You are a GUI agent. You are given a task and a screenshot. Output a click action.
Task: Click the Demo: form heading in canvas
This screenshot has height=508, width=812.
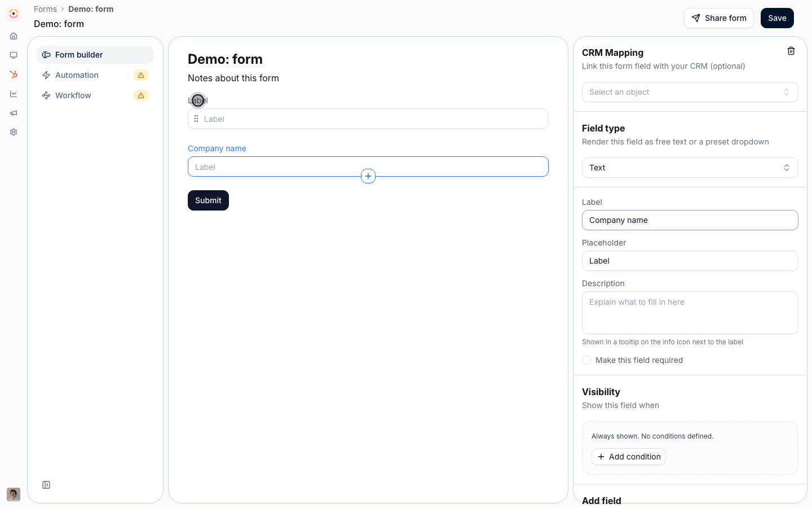[225, 59]
